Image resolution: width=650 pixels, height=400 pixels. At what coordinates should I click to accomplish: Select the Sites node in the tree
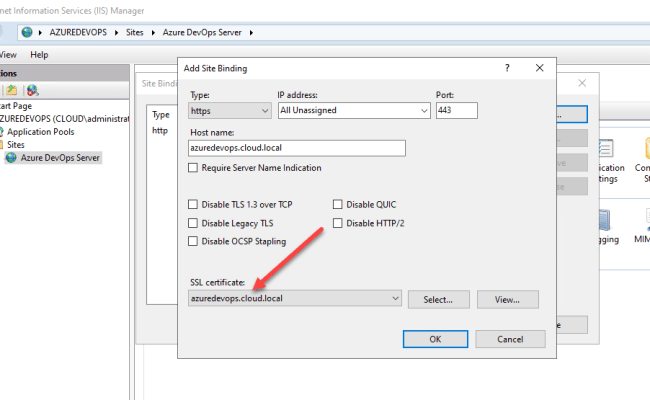pos(15,145)
